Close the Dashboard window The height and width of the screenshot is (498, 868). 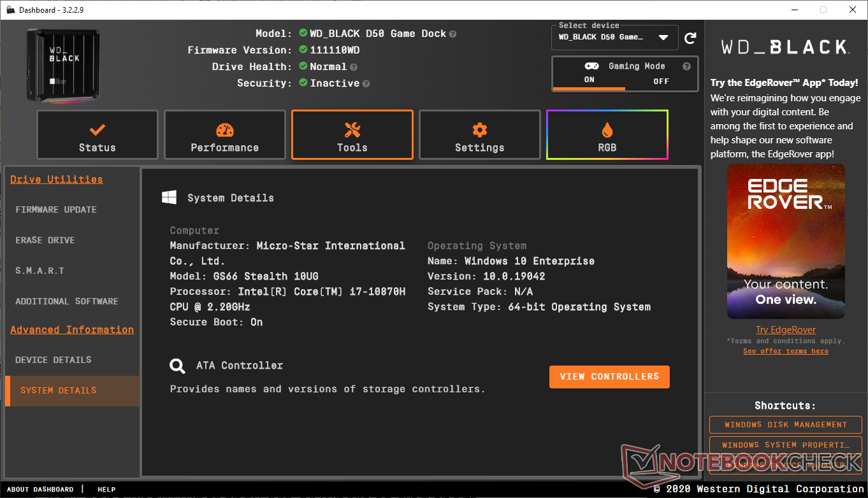(853, 10)
